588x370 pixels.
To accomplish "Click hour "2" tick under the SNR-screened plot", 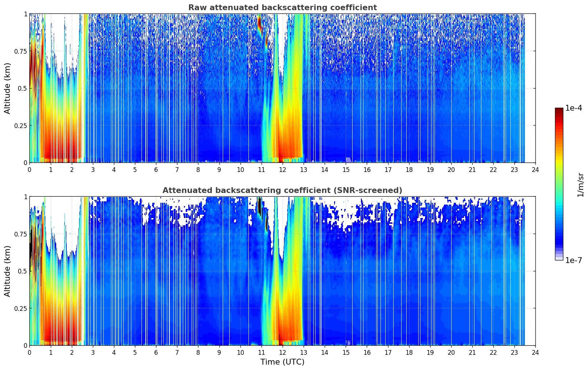I will [71, 352].
